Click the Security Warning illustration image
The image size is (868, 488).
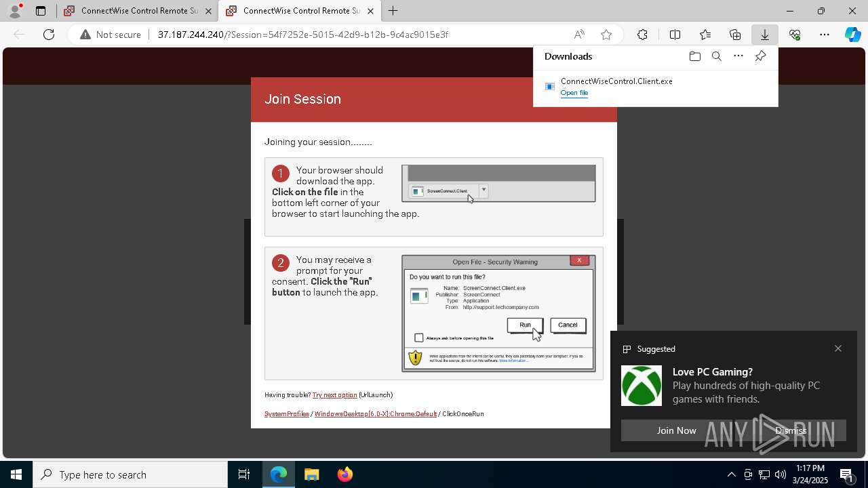498,313
